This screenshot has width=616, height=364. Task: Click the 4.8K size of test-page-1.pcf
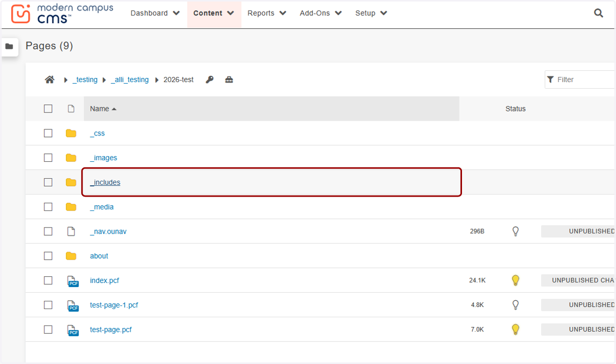pyautogui.click(x=477, y=305)
